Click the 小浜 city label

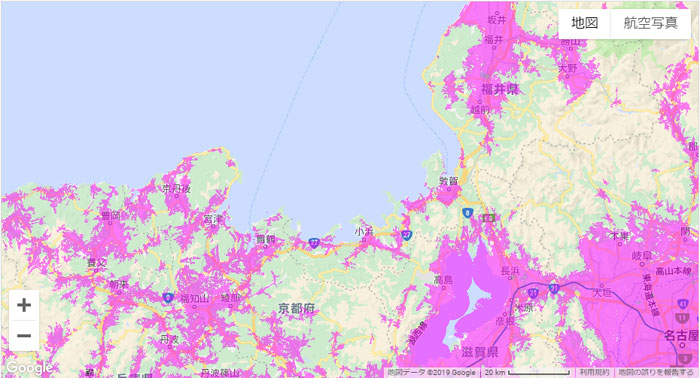tap(363, 231)
